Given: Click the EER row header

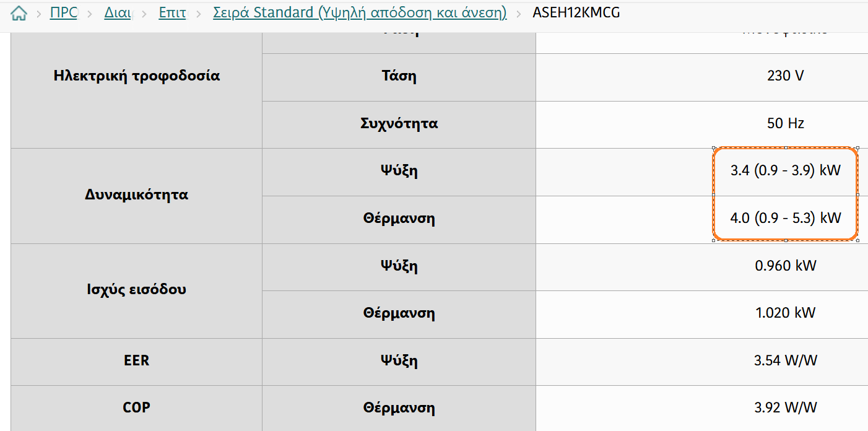Looking at the screenshot, I should point(137,361).
